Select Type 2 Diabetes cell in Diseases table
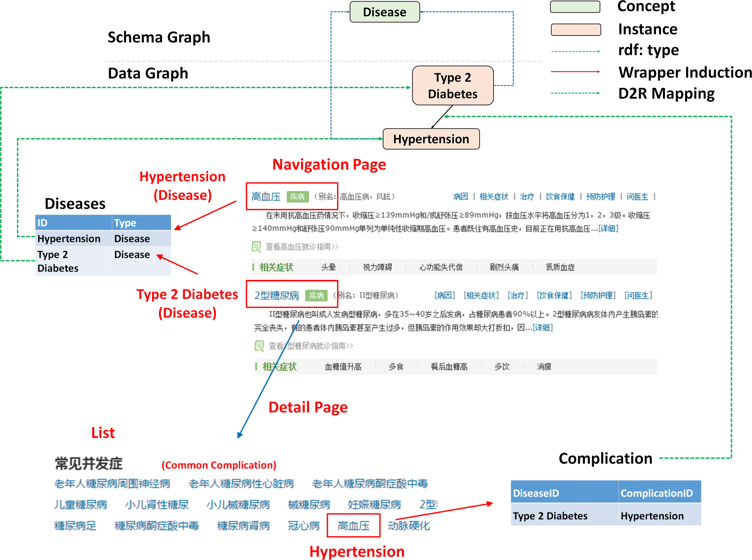The height and width of the screenshot is (560, 752). coord(74,261)
